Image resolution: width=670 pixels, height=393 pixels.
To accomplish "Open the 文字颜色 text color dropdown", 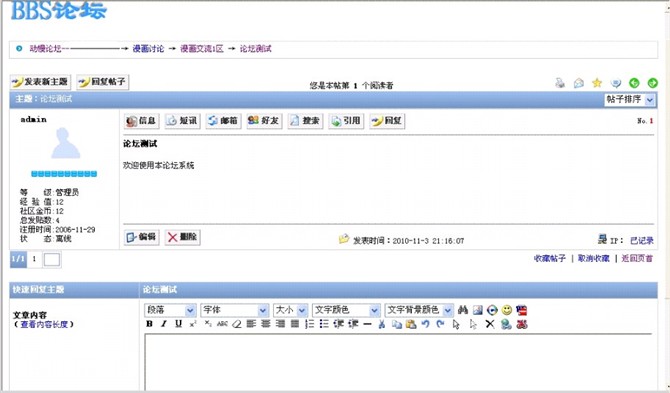I will (x=346, y=310).
